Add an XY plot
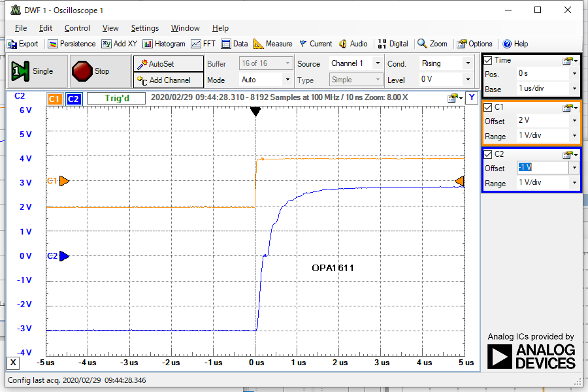 click(x=120, y=44)
